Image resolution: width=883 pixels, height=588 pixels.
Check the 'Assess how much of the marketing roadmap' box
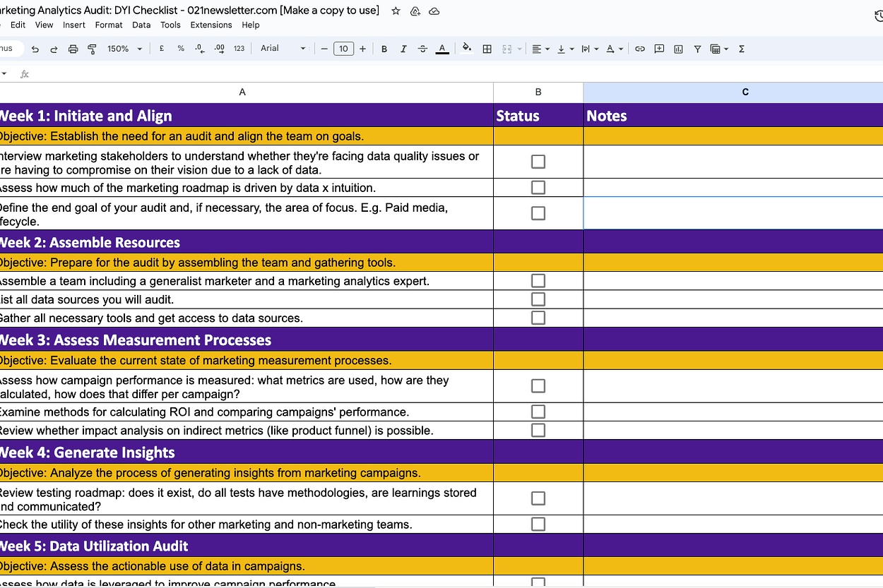point(538,187)
